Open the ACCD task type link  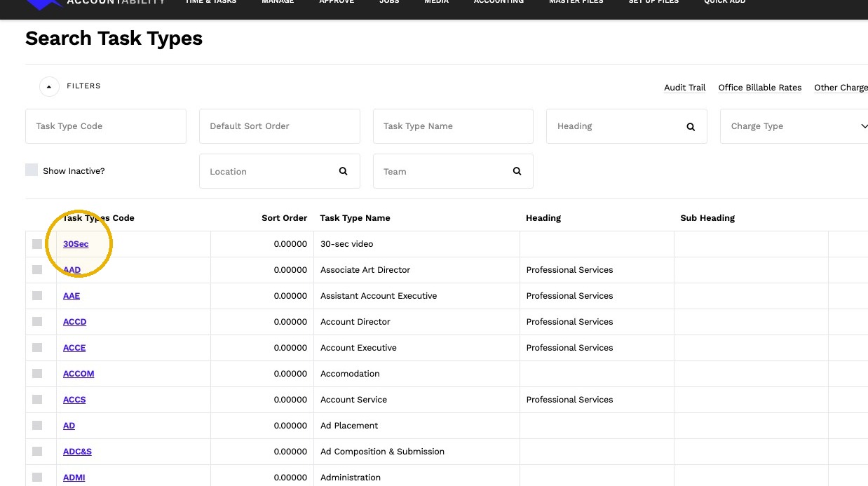[75, 322]
